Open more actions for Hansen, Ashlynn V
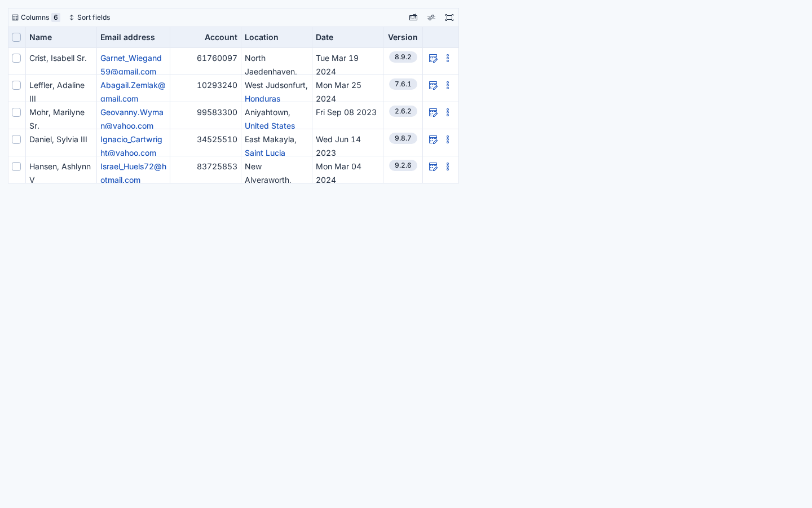 [448, 167]
